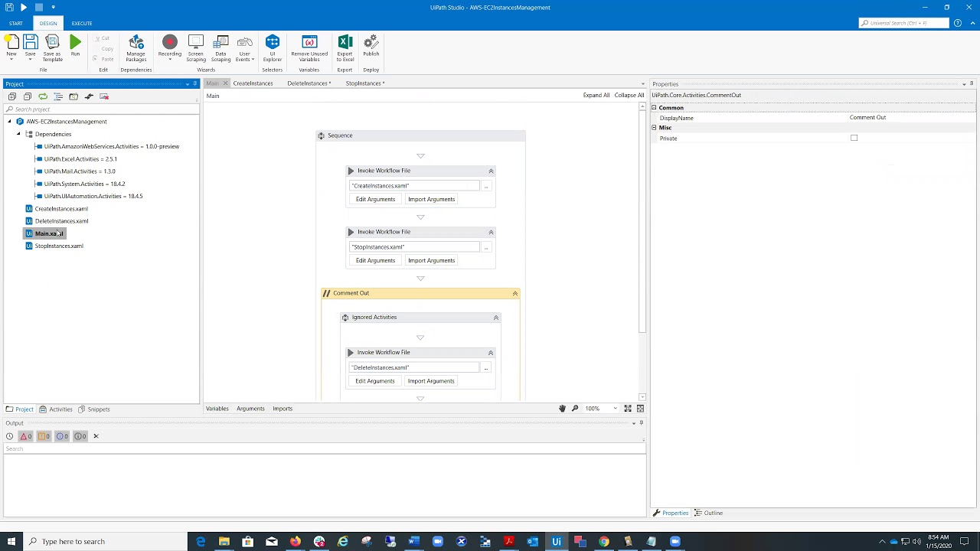
Task: Export workflow to Excel
Action: coord(345,47)
